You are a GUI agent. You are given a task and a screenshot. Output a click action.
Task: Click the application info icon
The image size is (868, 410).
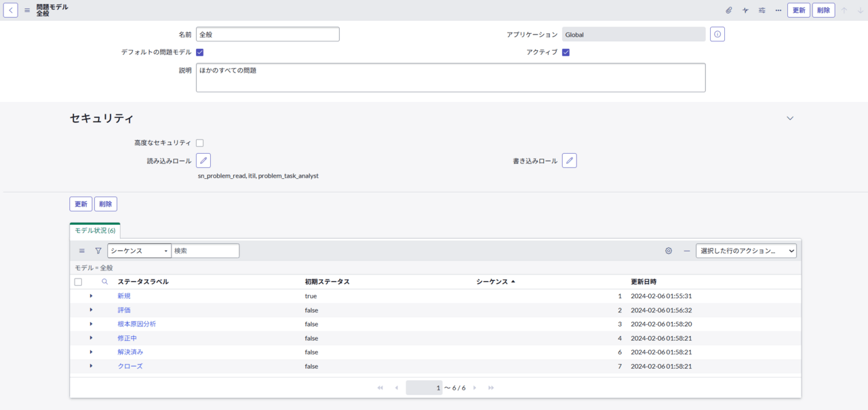tap(717, 35)
